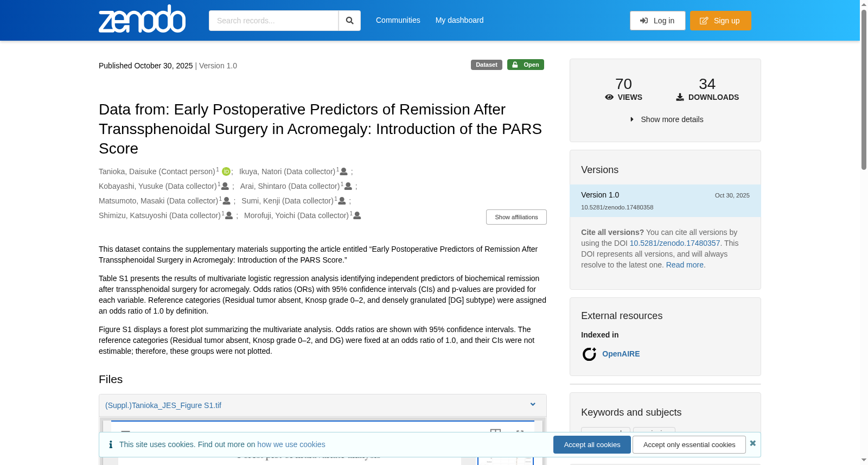The image size is (868, 465).
Task: Click the person icon beside Morofuji, Yoichi
Action: click(x=357, y=215)
